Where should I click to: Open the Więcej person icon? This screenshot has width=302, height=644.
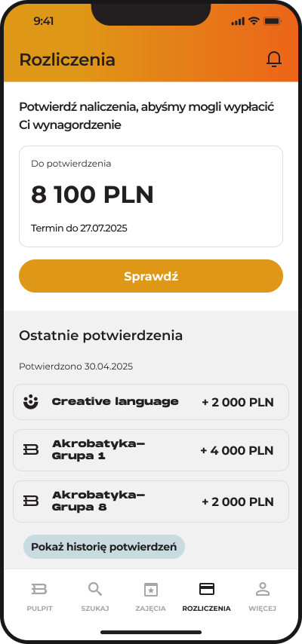tap(262, 589)
